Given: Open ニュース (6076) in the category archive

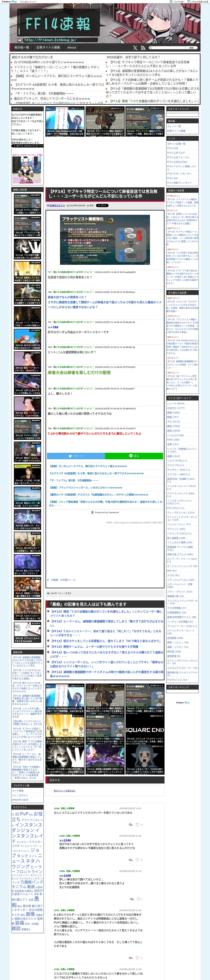Looking at the screenshot, I should pyautogui.click(x=176, y=403).
